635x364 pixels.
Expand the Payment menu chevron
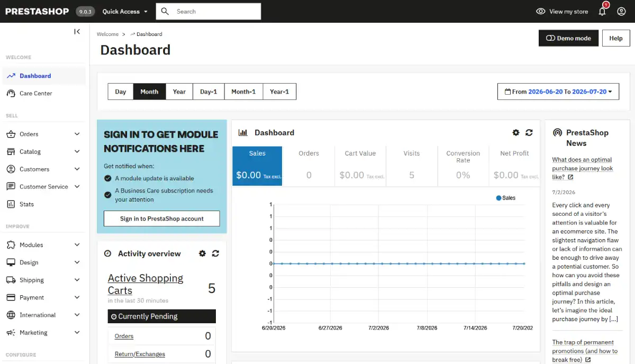(77, 297)
